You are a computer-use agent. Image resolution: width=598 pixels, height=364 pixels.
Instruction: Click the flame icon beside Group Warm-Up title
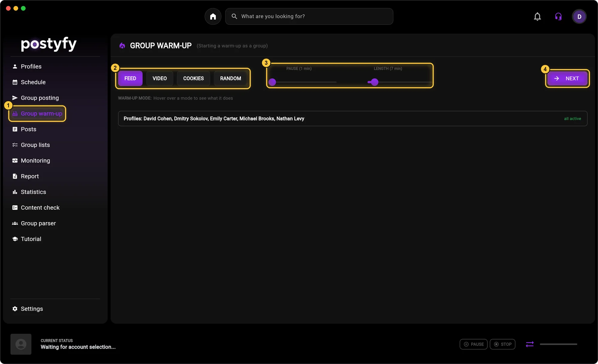coord(122,46)
